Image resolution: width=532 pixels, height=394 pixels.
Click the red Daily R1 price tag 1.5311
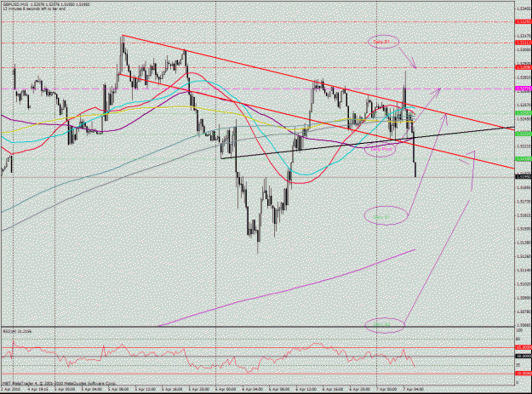(523, 43)
